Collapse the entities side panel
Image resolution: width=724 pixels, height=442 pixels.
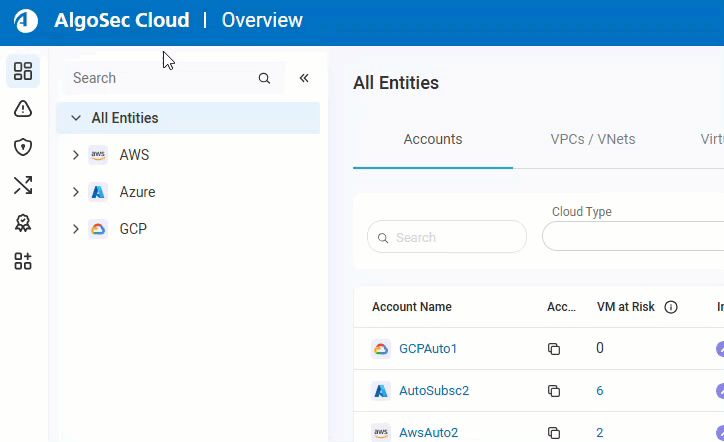[304, 78]
